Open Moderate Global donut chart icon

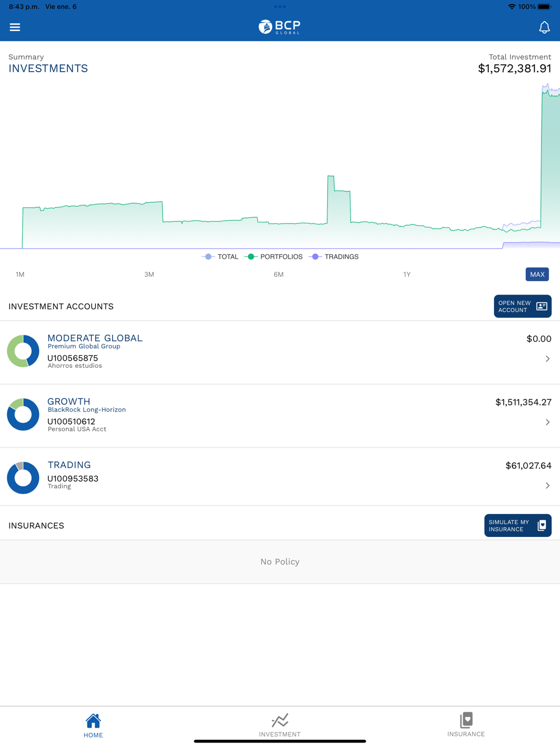pyautogui.click(x=23, y=351)
